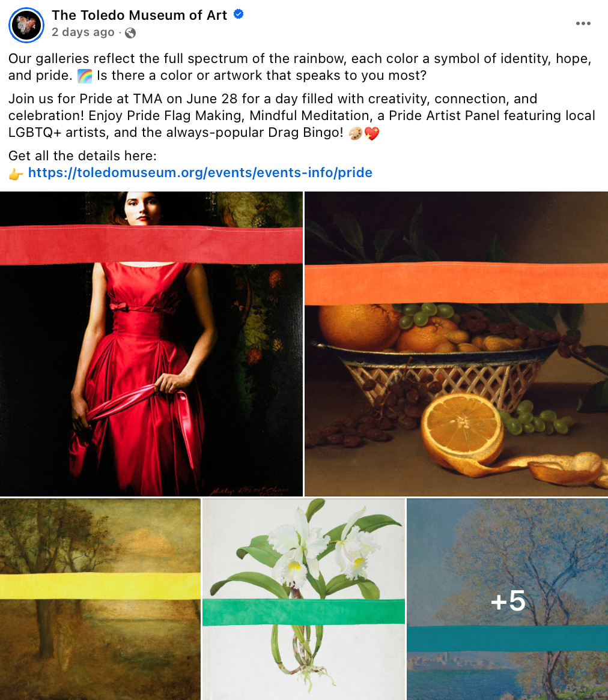Viewport: 608px width, 700px height.
Task: Open the white orchid illustration image
Action: point(304,599)
